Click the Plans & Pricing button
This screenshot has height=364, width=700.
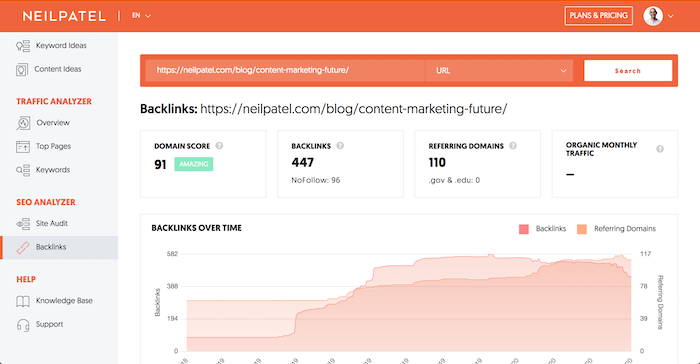(x=598, y=16)
